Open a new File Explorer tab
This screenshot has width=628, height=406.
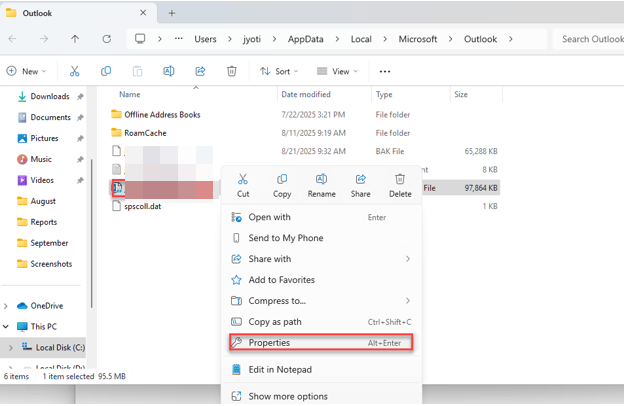click(172, 13)
